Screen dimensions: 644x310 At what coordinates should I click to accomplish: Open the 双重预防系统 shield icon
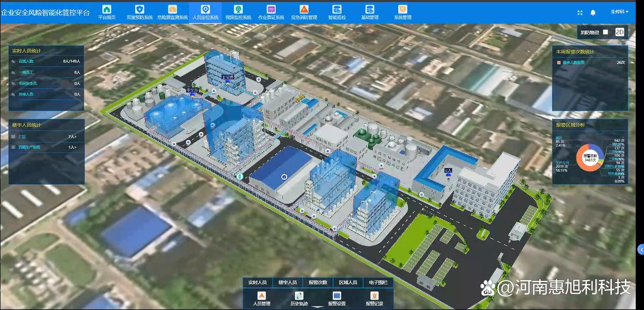[139, 9]
